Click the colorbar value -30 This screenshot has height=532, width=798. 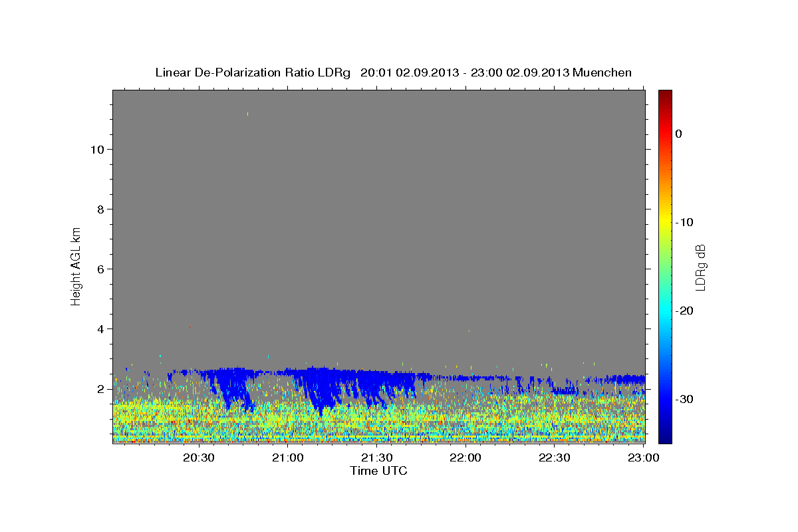[684, 399]
